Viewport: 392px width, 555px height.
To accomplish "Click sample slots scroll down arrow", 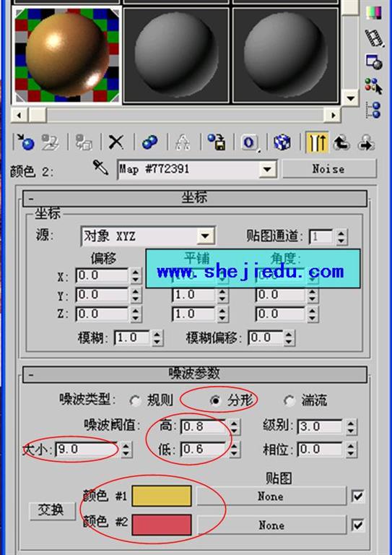I will click(351, 98).
